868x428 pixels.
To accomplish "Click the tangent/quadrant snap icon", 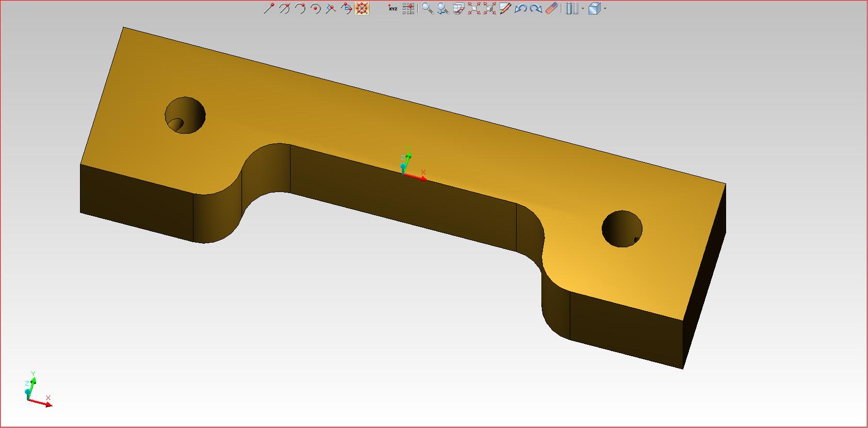I will [x=346, y=8].
